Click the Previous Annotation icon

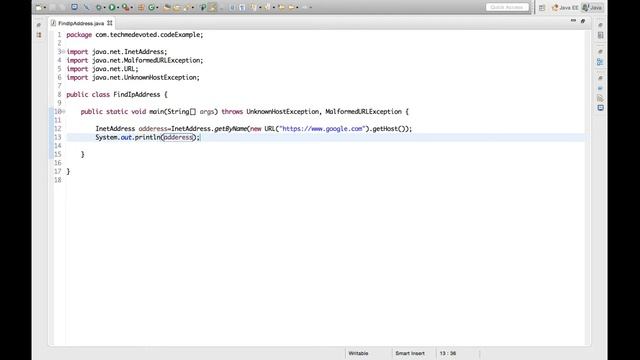[267, 7]
